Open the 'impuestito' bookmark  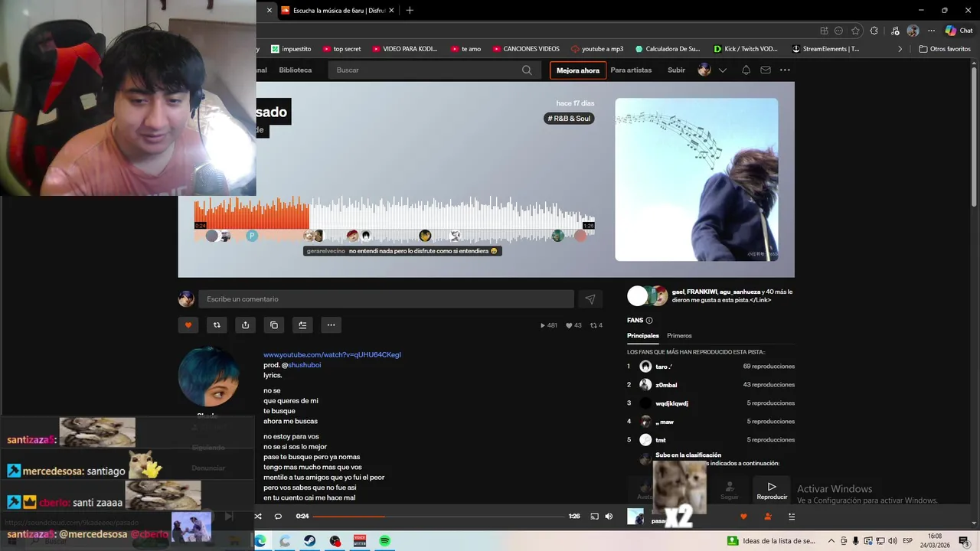coord(291,49)
